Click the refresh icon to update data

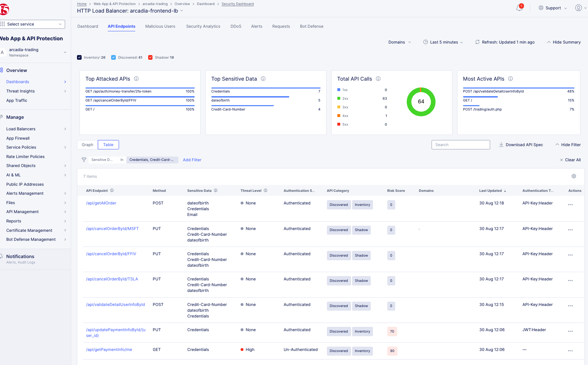(x=477, y=42)
